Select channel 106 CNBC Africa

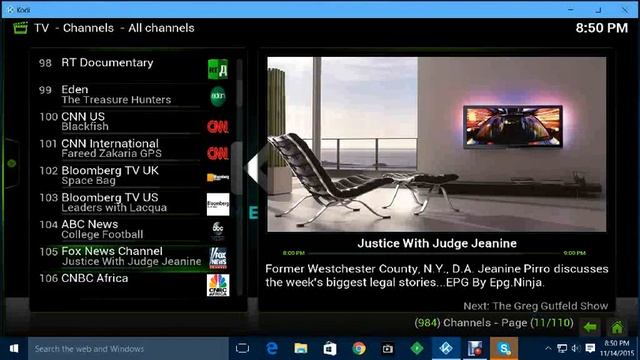tap(133, 284)
